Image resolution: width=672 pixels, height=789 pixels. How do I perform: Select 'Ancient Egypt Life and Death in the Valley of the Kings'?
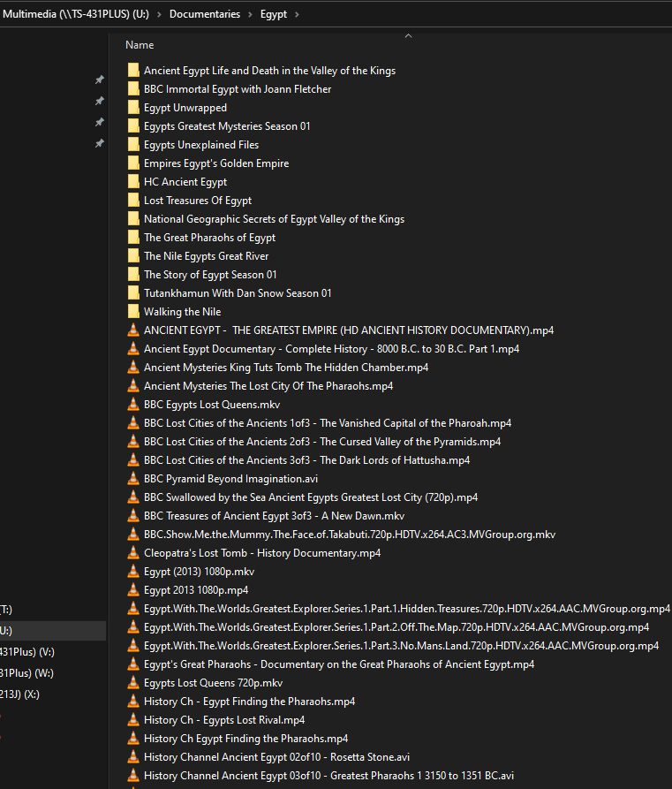point(269,71)
